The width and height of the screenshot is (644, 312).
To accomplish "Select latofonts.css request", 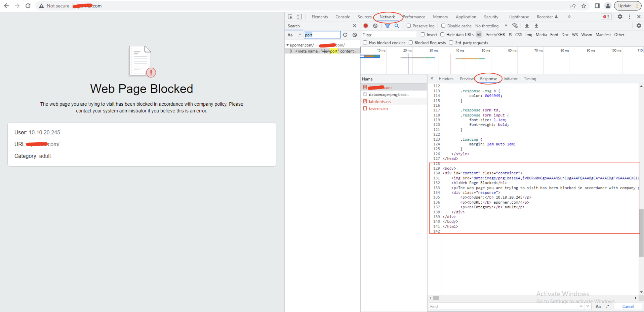I will pos(380,102).
